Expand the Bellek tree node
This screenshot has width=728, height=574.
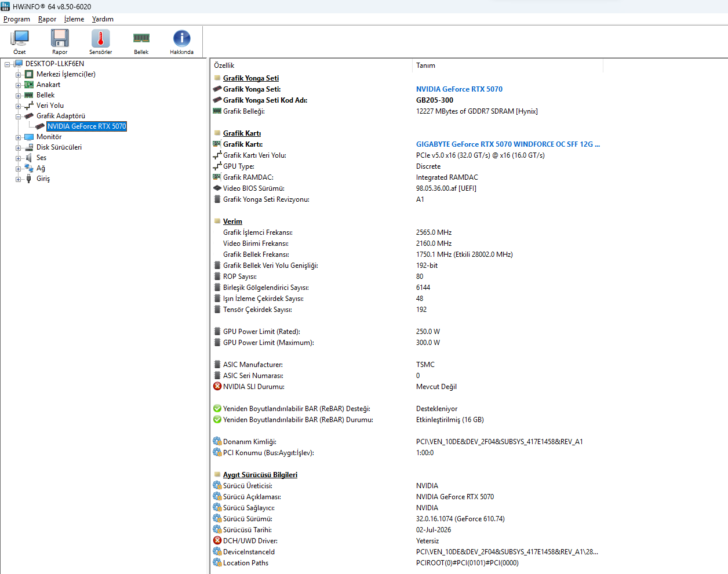point(18,96)
